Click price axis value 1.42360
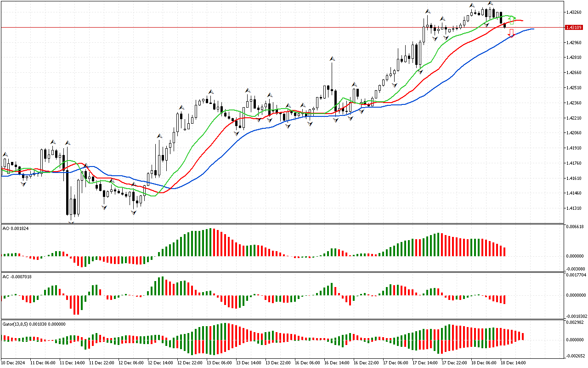588x368 pixels. 574,103
